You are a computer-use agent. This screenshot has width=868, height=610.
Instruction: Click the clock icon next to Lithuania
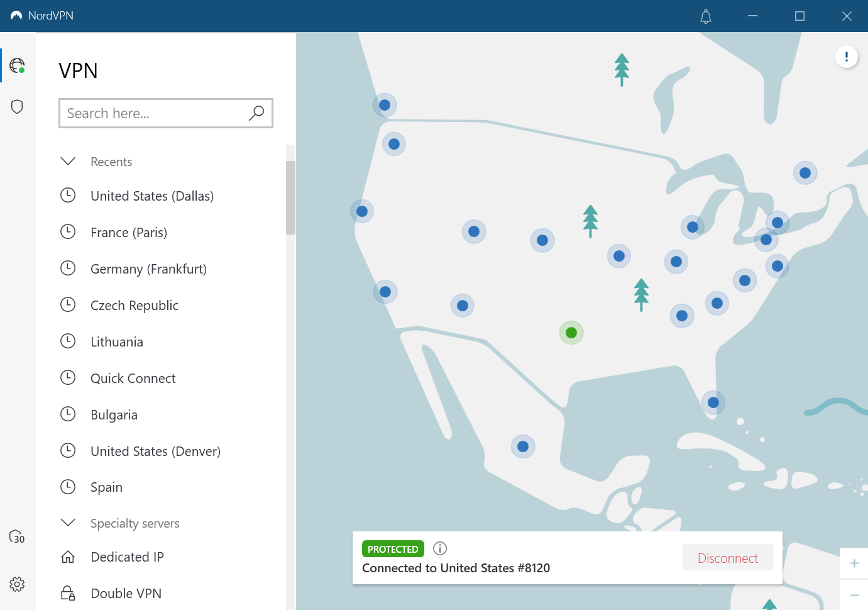pos(68,341)
